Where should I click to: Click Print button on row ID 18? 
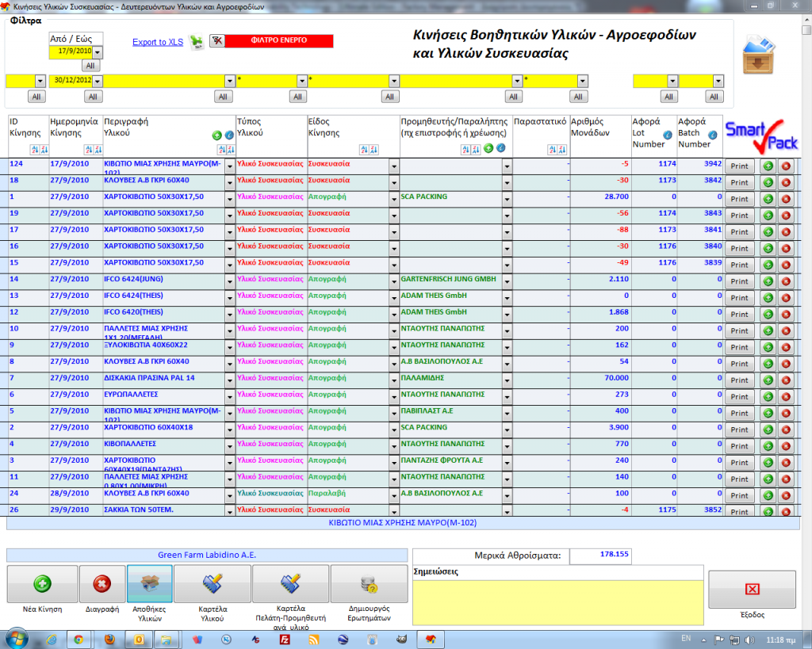[739, 183]
